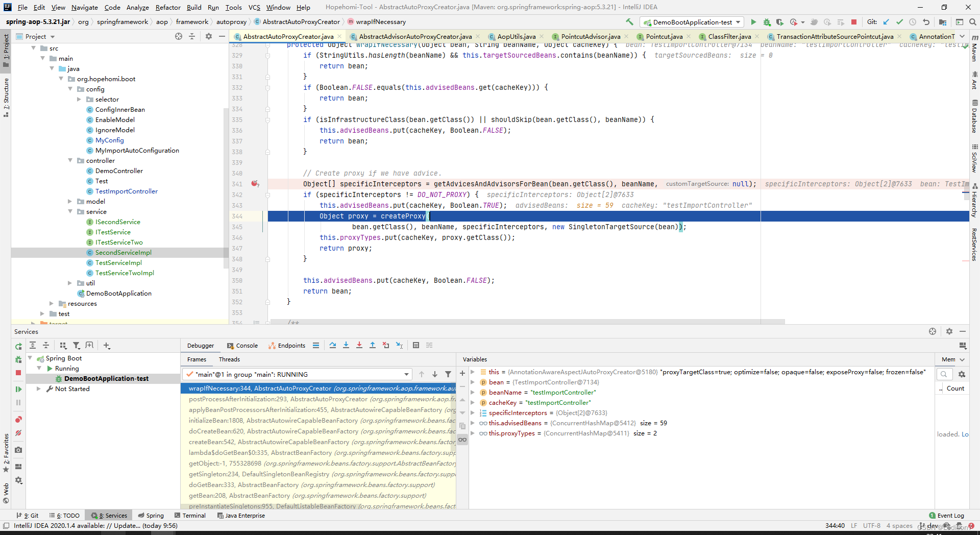The height and width of the screenshot is (535, 980).
Task: Click Git Commit green checkmark
Action: pyautogui.click(x=899, y=22)
